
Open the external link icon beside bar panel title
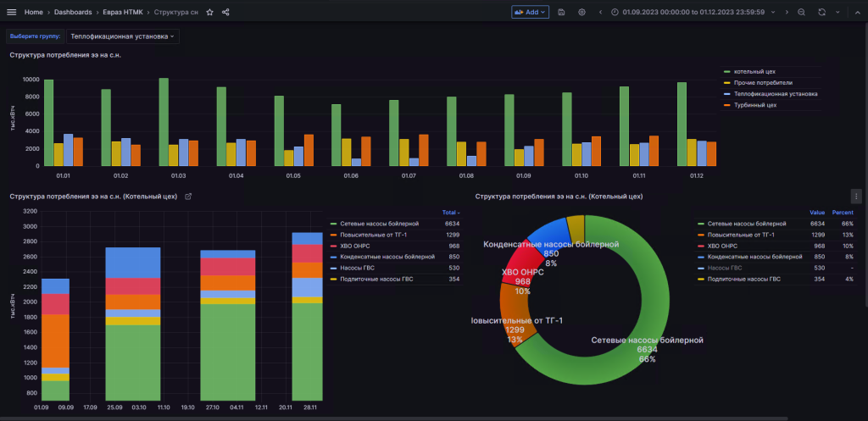188,197
